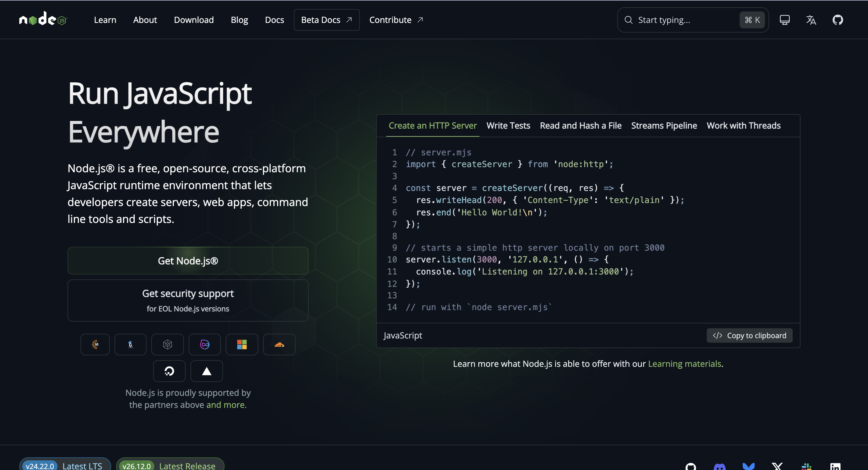Follow the Learning materials link

click(684, 364)
